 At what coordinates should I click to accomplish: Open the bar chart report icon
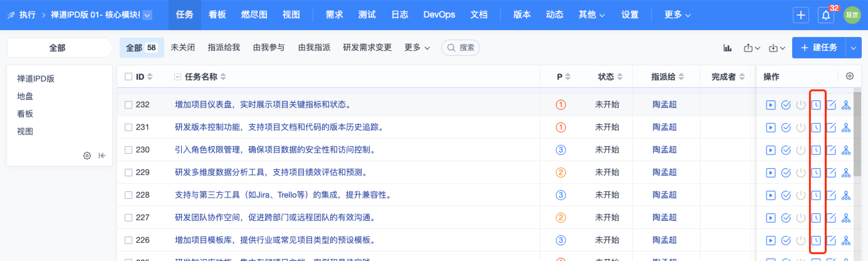click(x=728, y=48)
